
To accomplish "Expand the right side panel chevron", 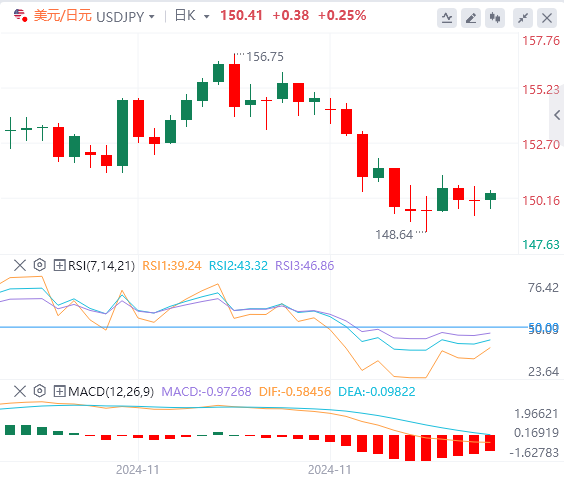I will (557, 115).
